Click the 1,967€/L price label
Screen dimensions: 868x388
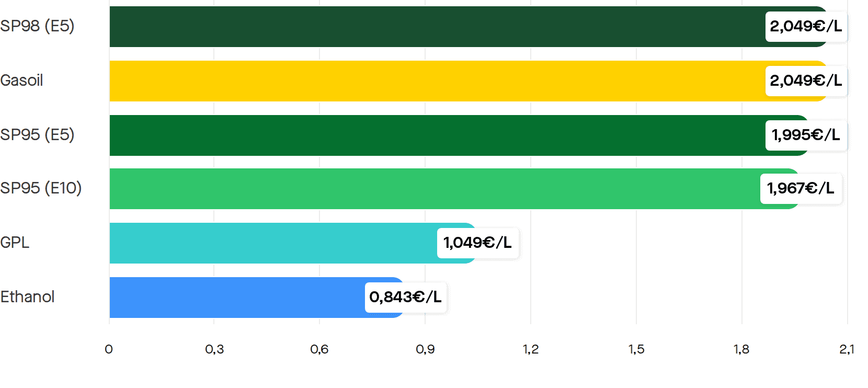tap(801, 188)
